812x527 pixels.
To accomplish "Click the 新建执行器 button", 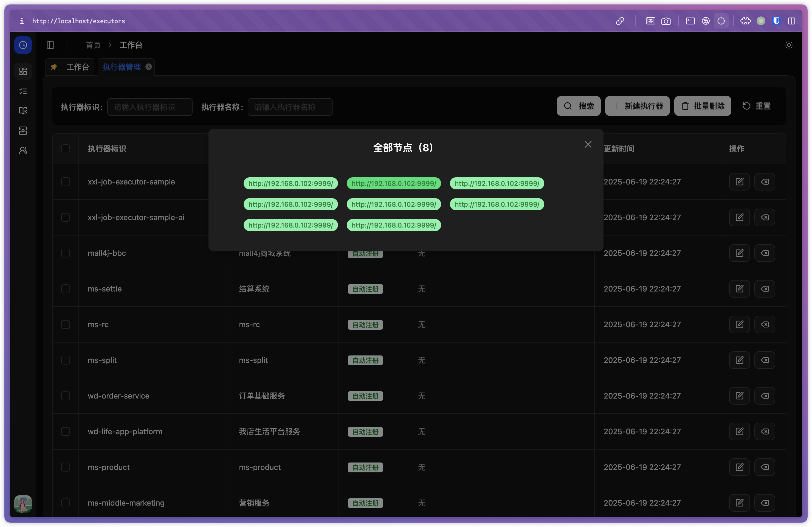I will pyautogui.click(x=637, y=106).
